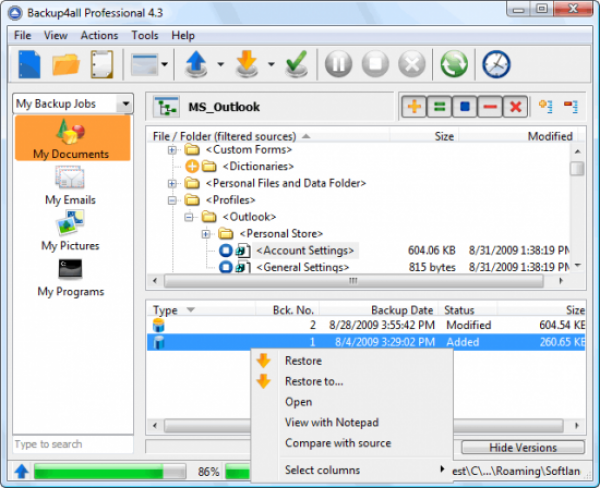Screen dimensions: 600x488
Task: Open backup job via the folder icon
Action: pyautogui.click(x=66, y=65)
